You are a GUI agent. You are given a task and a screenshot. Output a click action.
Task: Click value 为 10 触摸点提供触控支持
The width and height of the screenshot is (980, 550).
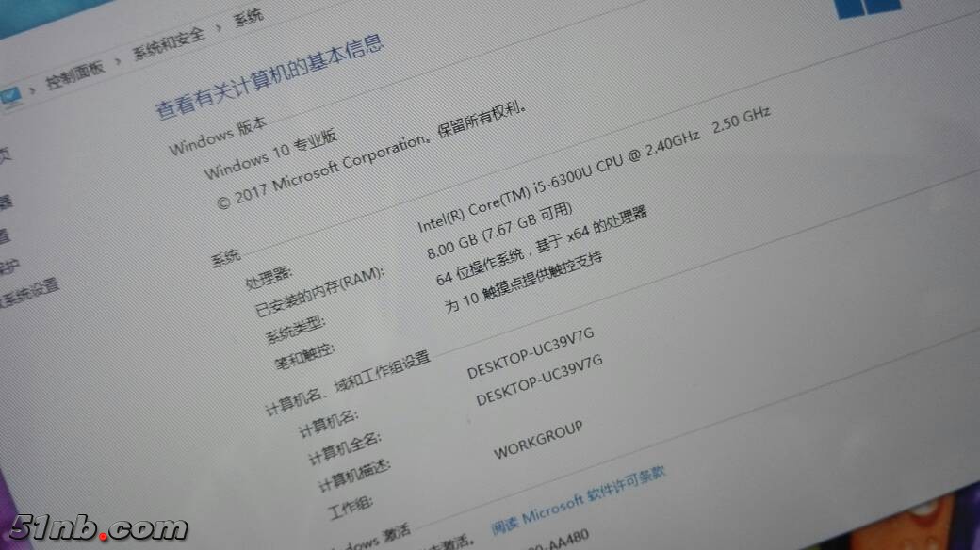[x=523, y=282]
